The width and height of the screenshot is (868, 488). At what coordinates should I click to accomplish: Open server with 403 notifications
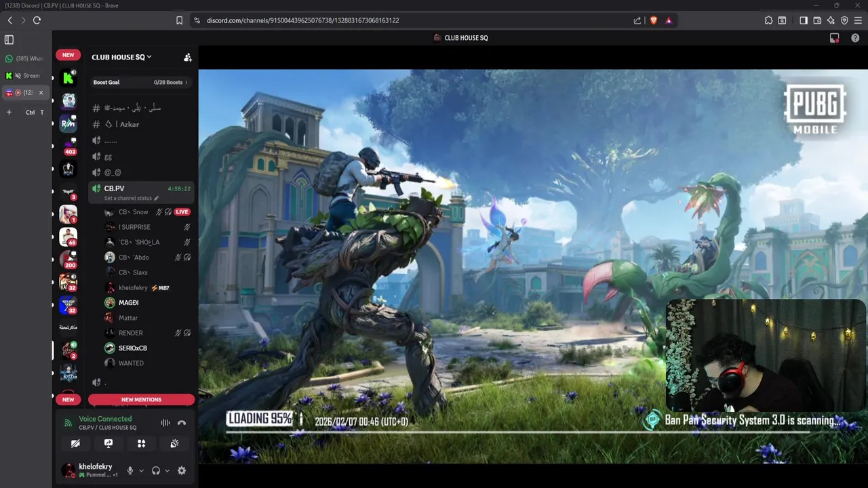click(x=68, y=146)
